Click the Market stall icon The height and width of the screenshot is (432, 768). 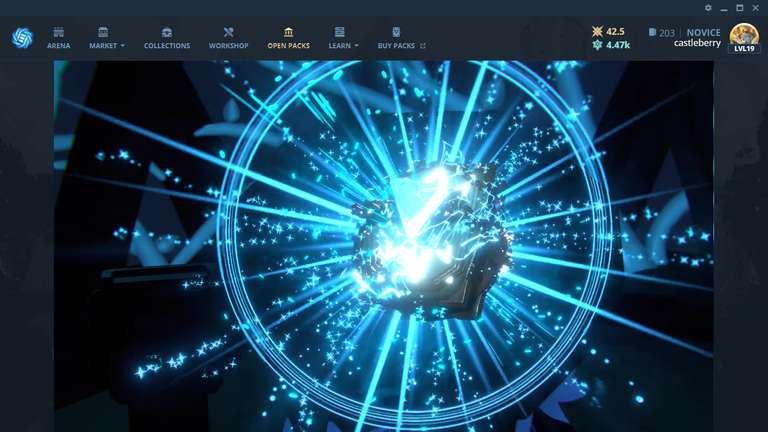click(x=103, y=32)
